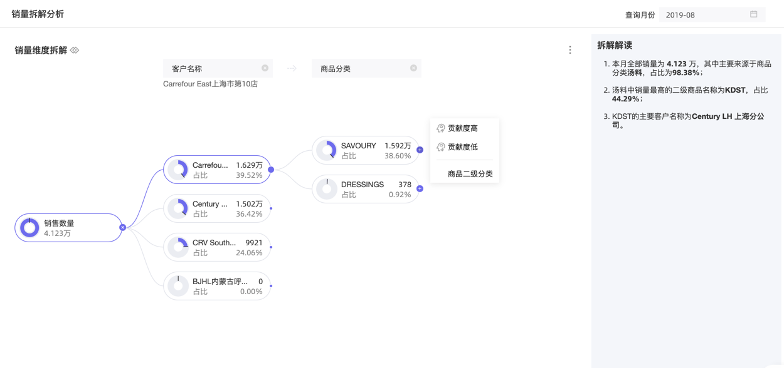Screen dimensions: 784x368
Task: Click the 2019-08 month input field
Action: [x=712, y=14]
